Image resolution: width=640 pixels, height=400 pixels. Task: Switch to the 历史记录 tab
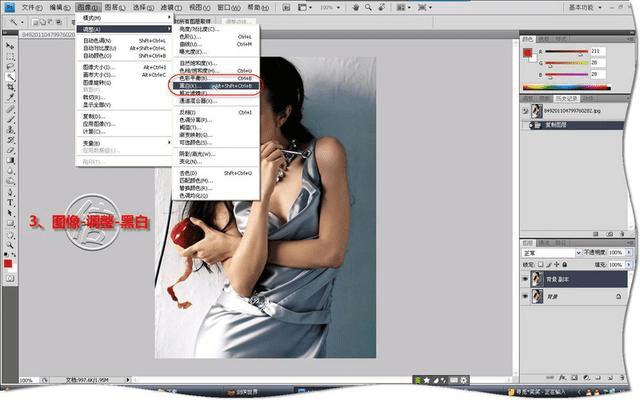pos(566,99)
